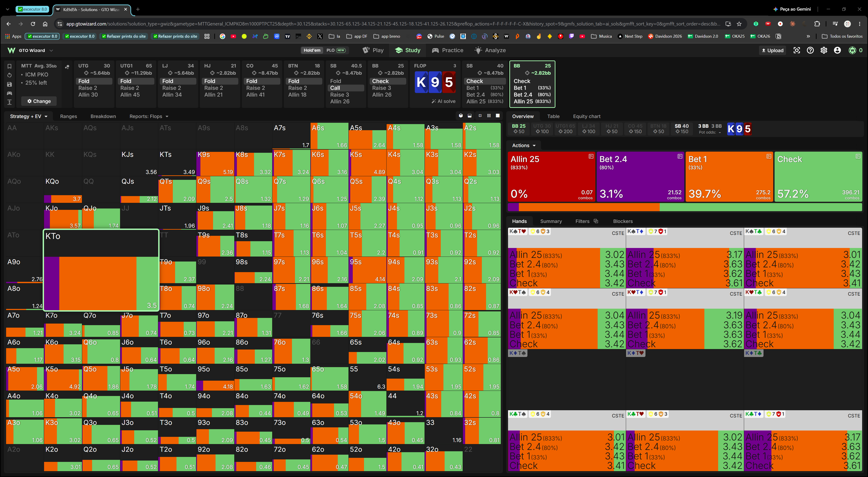The height and width of the screenshot is (477, 868).
Task: Click the reset arrow icon in left sidebar
Action: coord(9,75)
